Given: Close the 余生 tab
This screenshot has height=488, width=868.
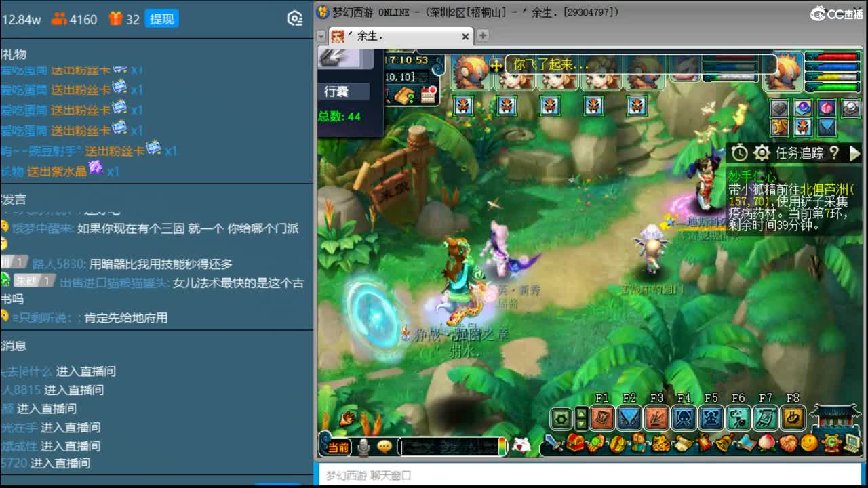Looking at the screenshot, I should (x=465, y=36).
